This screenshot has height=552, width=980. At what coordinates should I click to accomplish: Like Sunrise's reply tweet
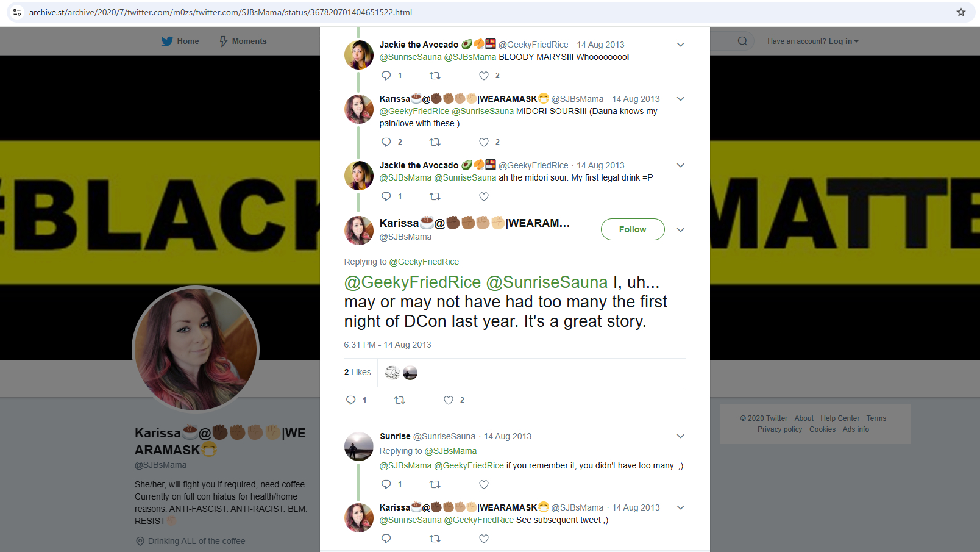coord(484,484)
